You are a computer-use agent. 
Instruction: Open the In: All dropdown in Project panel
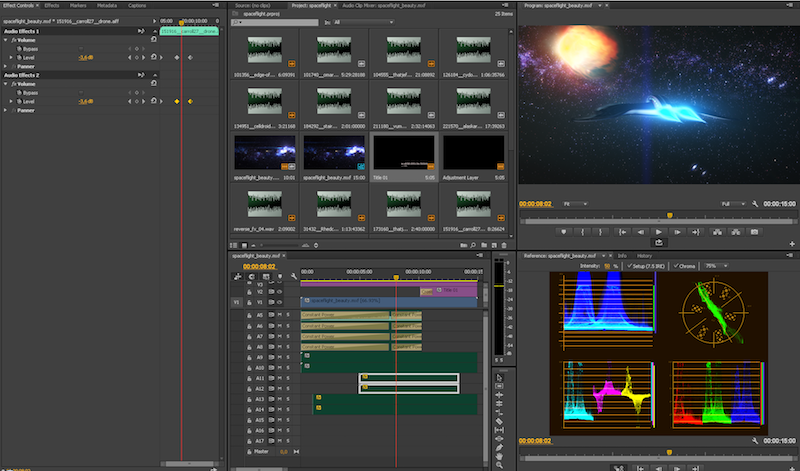363,22
